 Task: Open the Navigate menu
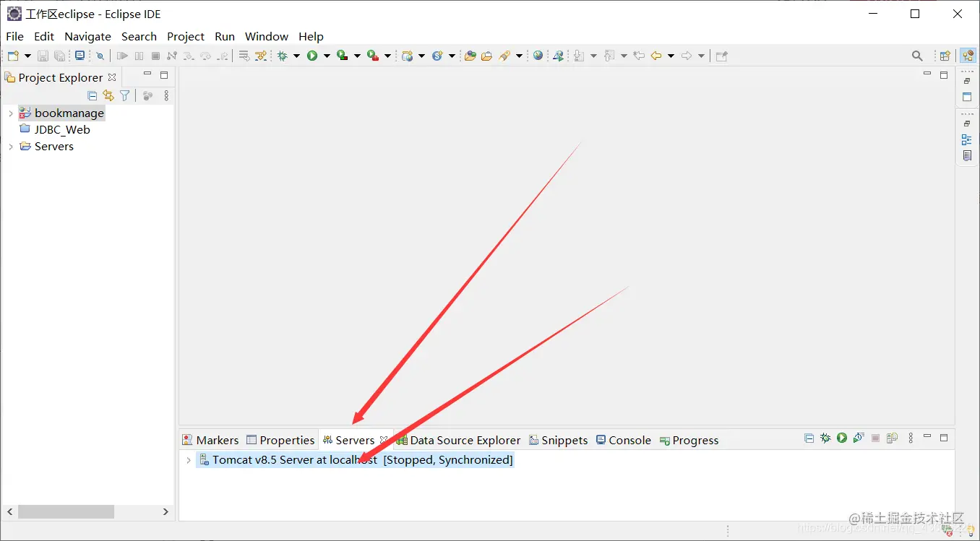point(87,36)
